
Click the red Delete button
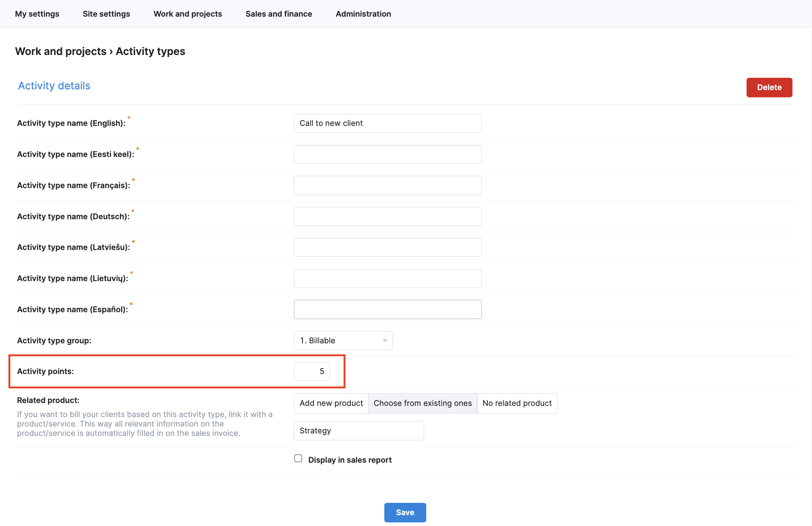coord(769,87)
